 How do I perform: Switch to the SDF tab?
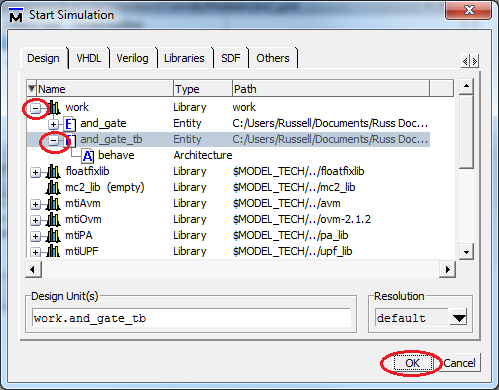[231, 58]
